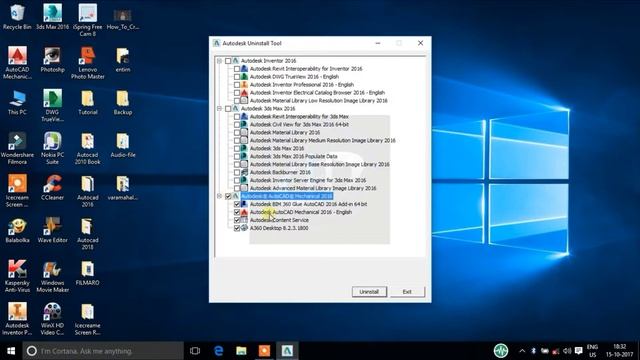The height and width of the screenshot is (360, 640).
Task: Select the Balabolka desktop icon
Action: (x=17, y=231)
